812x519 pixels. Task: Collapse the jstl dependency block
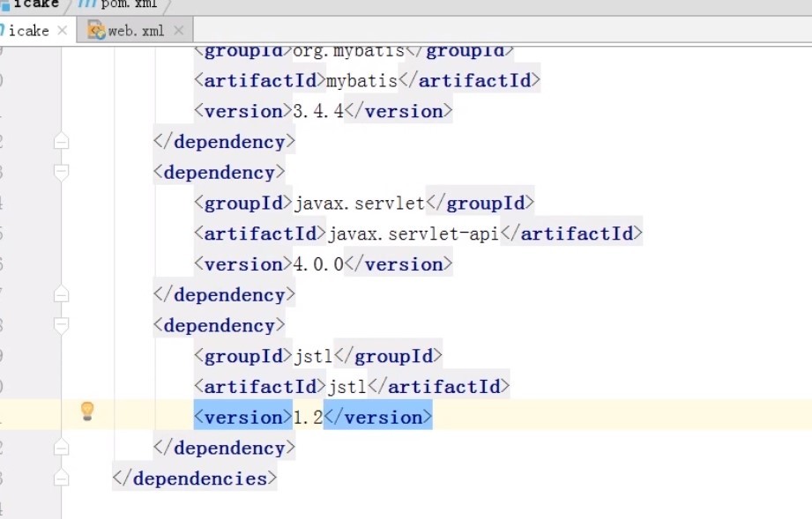(61, 325)
